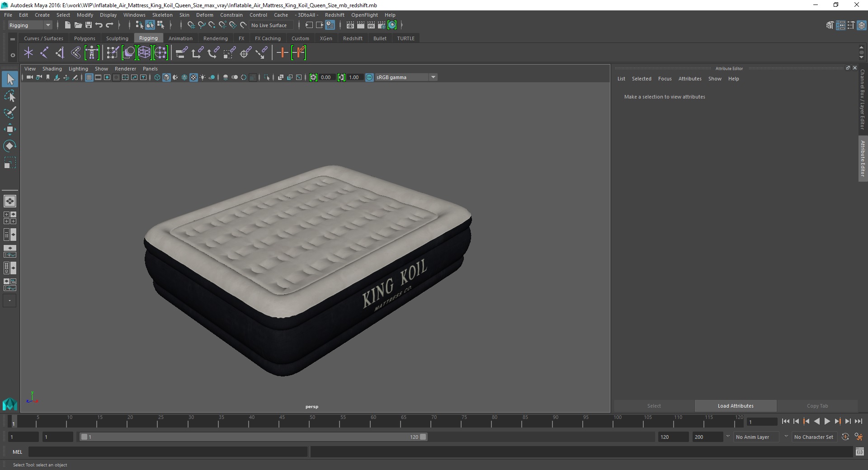Click the Parent Constraint shelf icon
This screenshot has width=868, height=470.
(x=181, y=53)
